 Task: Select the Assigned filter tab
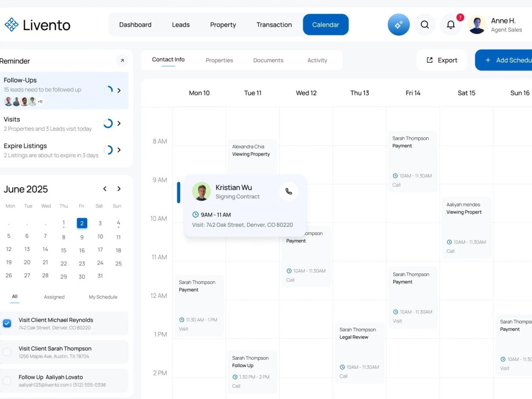[x=54, y=297]
